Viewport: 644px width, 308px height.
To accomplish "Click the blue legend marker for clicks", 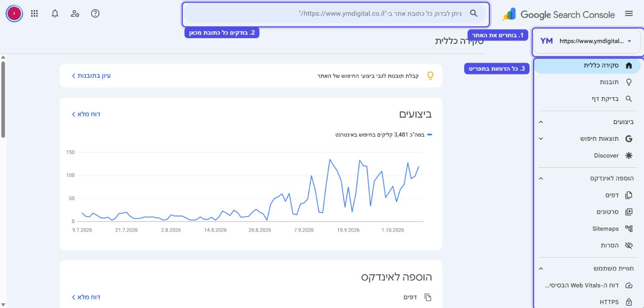I will [x=429, y=135].
